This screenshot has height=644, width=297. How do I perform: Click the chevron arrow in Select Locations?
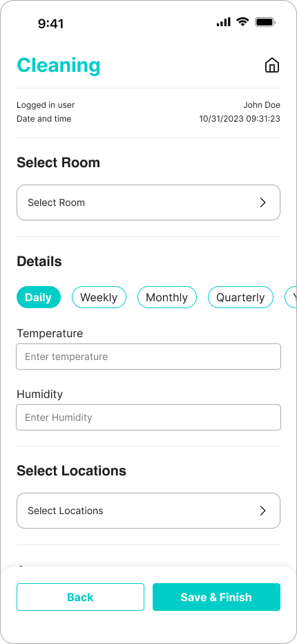tap(263, 511)
